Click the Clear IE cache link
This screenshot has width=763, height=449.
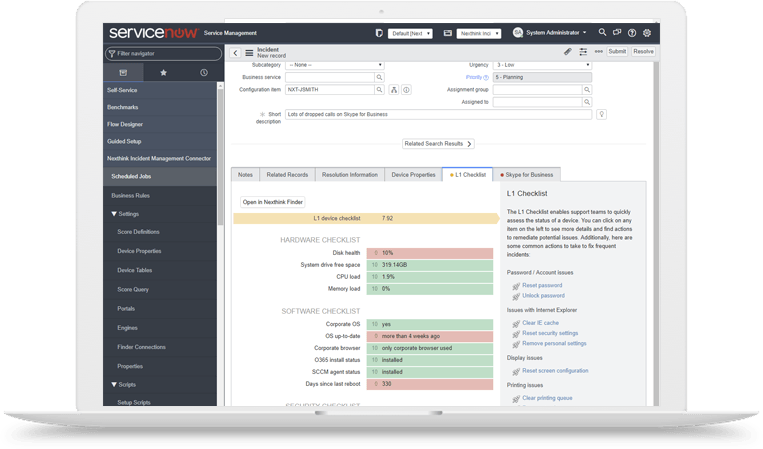pos(541,323)
